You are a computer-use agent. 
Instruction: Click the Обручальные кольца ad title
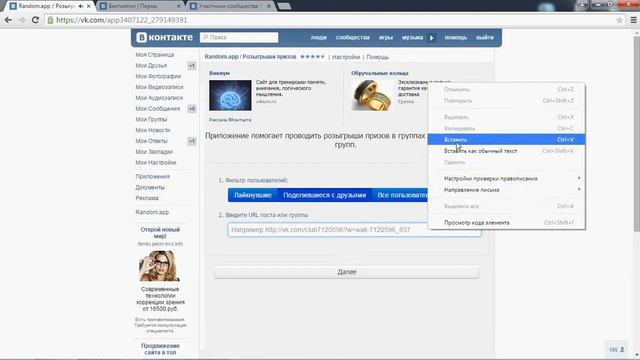coord(380,73)
